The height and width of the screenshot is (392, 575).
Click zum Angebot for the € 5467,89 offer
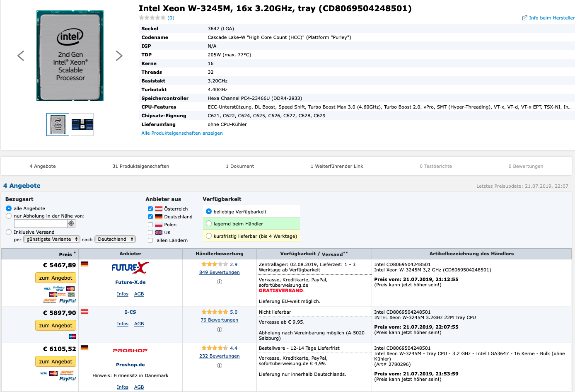coord(56,278)
